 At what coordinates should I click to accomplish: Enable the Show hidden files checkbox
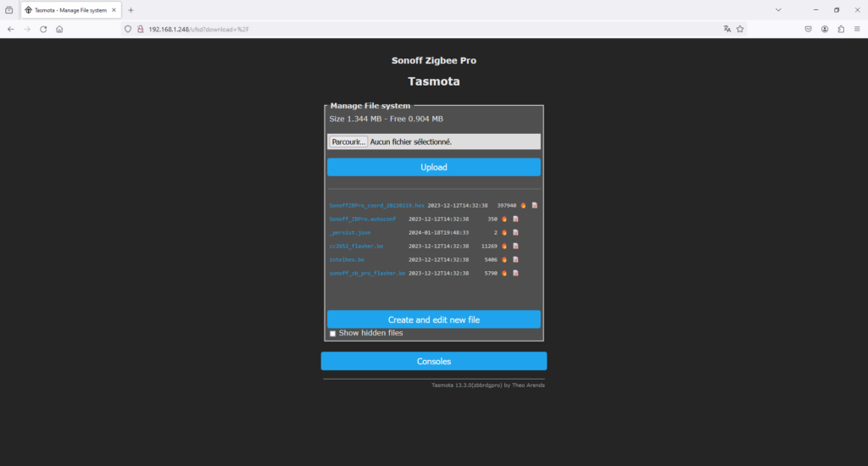[332, 334]
